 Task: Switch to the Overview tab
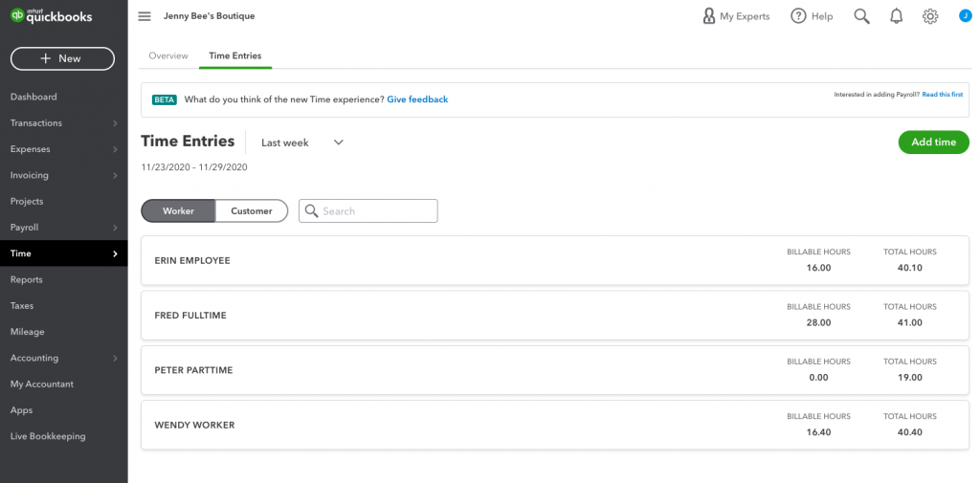pos(168,55)
